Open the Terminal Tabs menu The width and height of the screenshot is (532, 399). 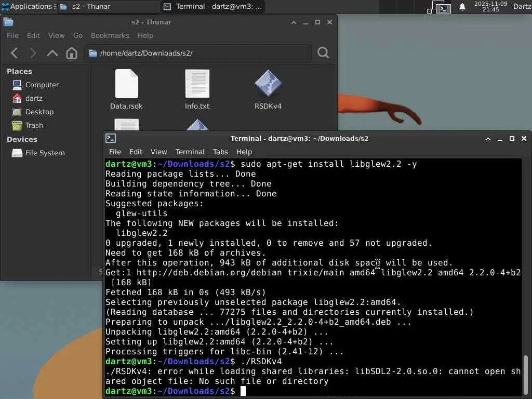tap(220, 152)
